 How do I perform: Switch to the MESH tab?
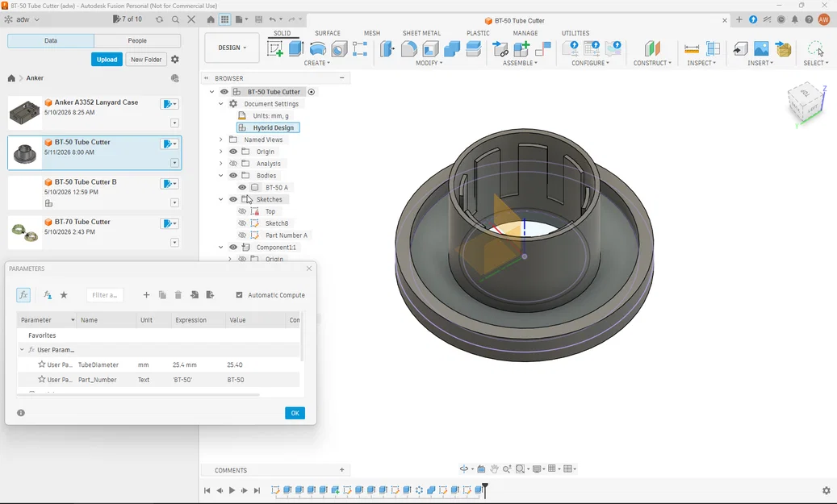tap(372, 33)
